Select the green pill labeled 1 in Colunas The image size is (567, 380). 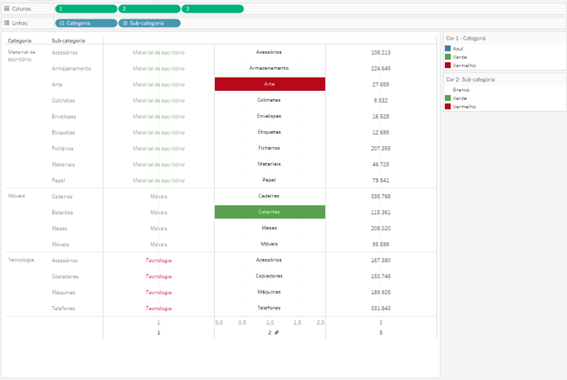[x=86, y=9]
